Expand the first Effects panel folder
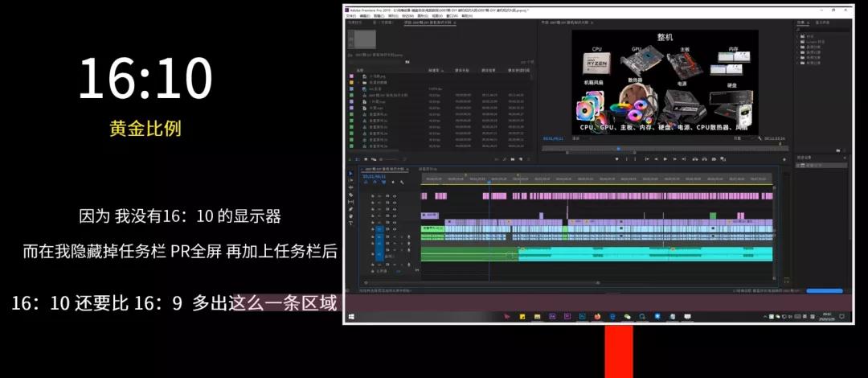 pyautogui.click(x=798, y=36)
